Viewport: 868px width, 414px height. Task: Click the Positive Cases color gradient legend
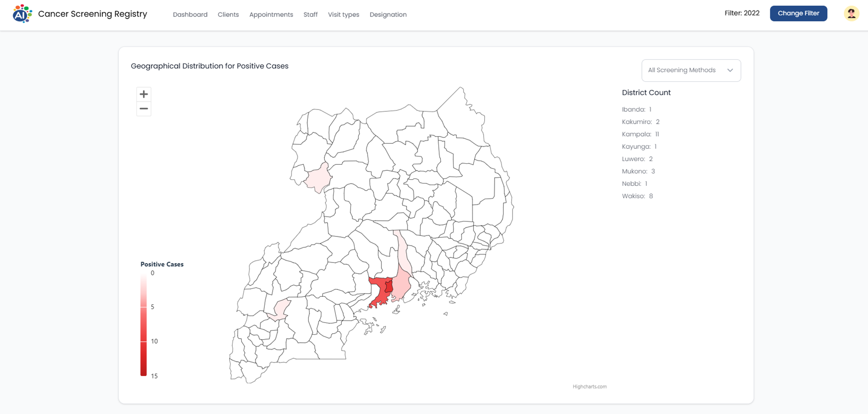[x=143, y=324]
